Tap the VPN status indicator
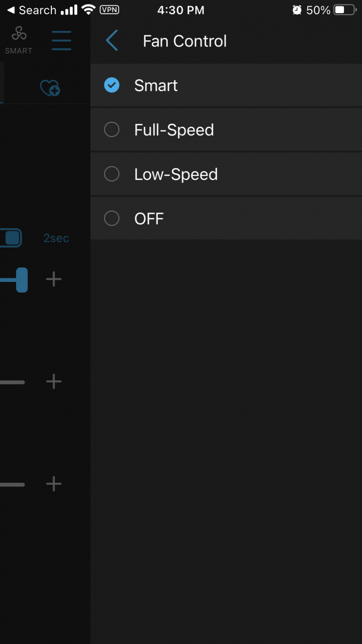The height and width of the screenshot is (644, 362). [x=109, y=10]
